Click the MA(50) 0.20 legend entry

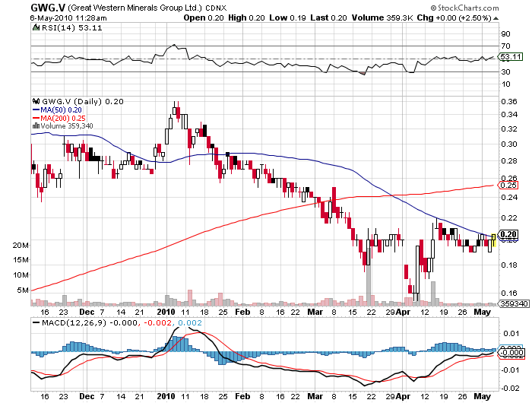[x=61, y=110]
